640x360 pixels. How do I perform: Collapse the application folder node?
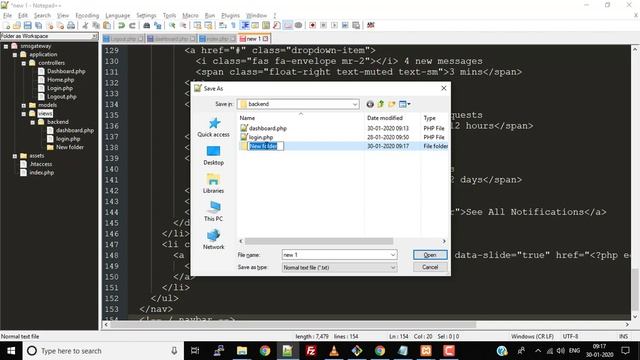click(15, 55)
